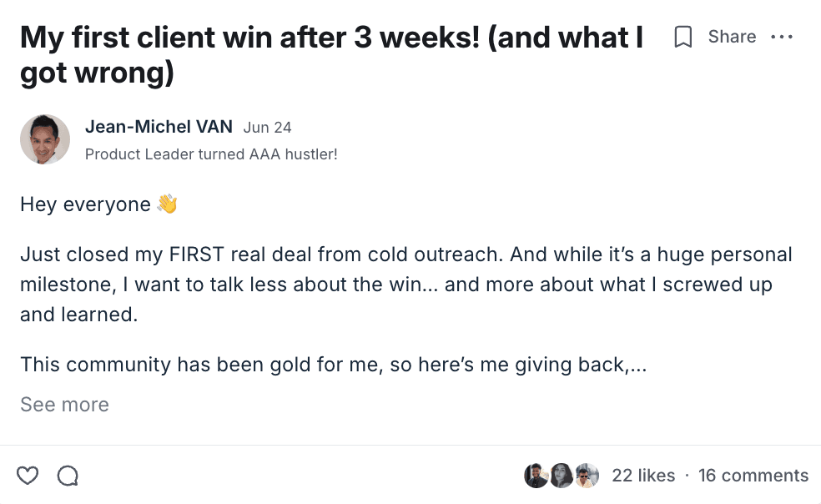821x504 pixels.
Task: Click the third liker's avatar
Action: click(587, 476)
